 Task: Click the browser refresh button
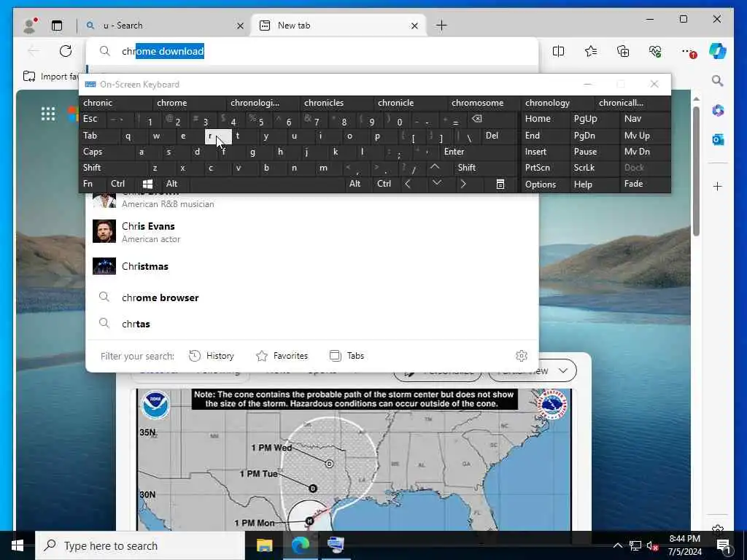click(66, 51)
